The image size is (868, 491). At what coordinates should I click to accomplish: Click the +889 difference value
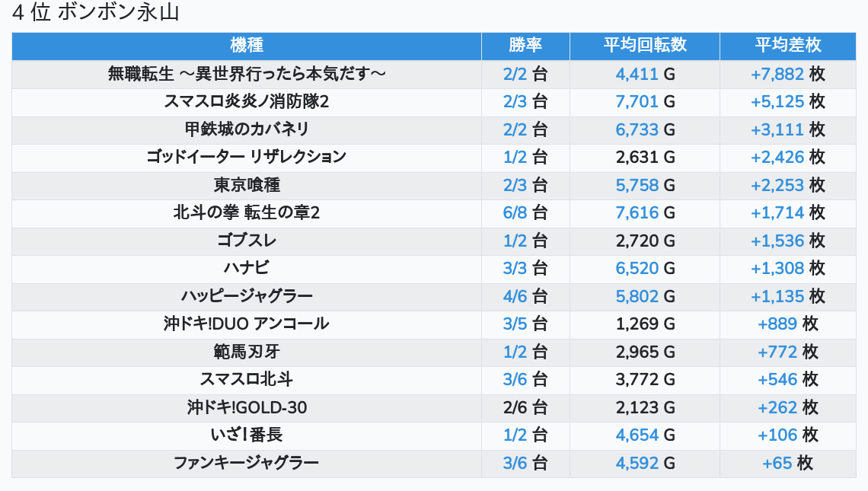777,324
